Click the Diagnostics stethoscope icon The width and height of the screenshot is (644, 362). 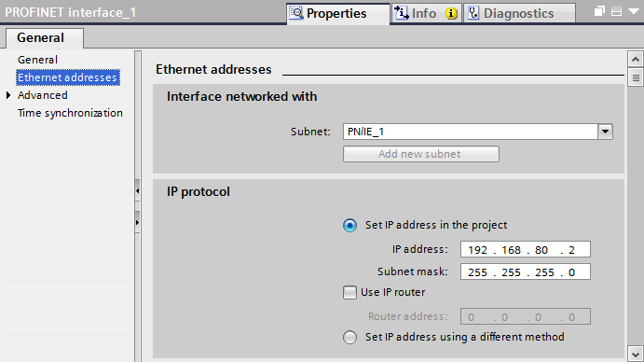click(473, 13)
